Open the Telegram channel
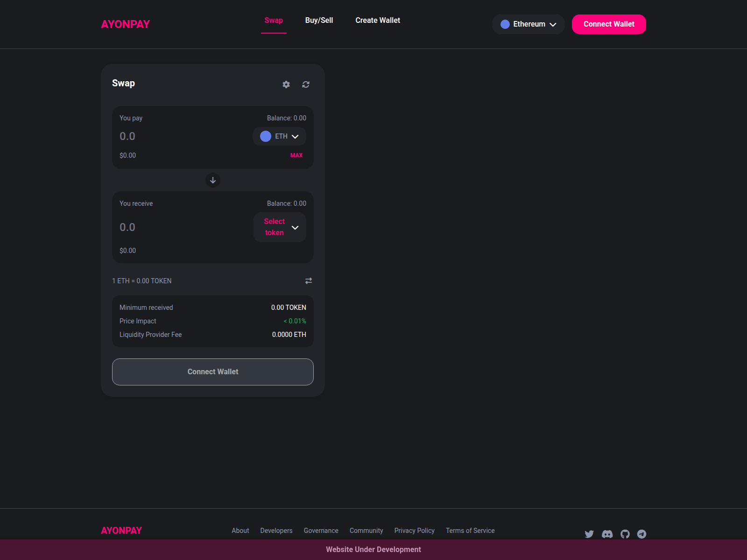The height and width of the screenshot is (560, 747). pyautogui.click(x=642, y=534)
